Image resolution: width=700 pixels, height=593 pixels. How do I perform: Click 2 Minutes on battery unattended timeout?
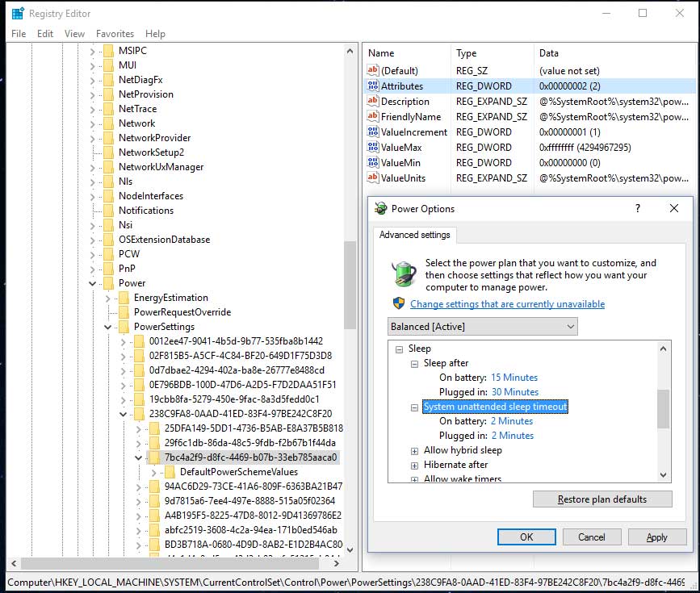tap(512, 421)
